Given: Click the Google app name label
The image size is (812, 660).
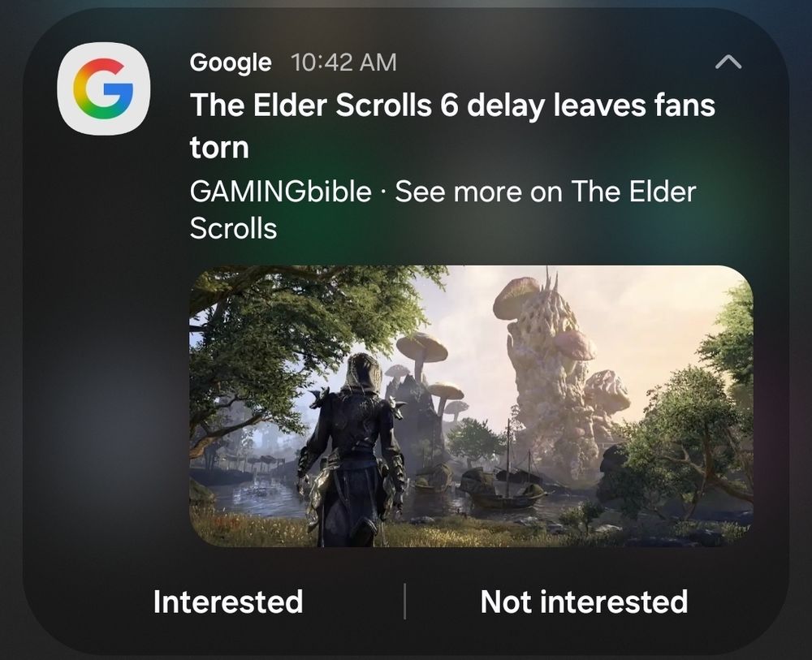Looking at the screenshot, I should (231, 63).
